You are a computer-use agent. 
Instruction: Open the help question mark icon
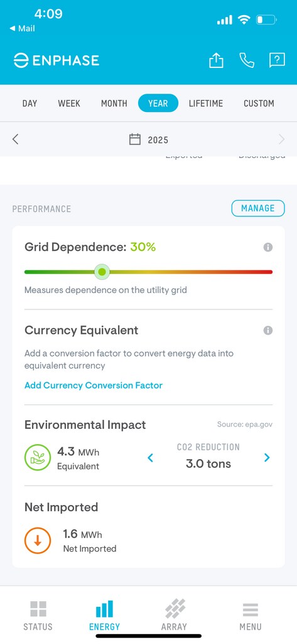click(277, 60)
